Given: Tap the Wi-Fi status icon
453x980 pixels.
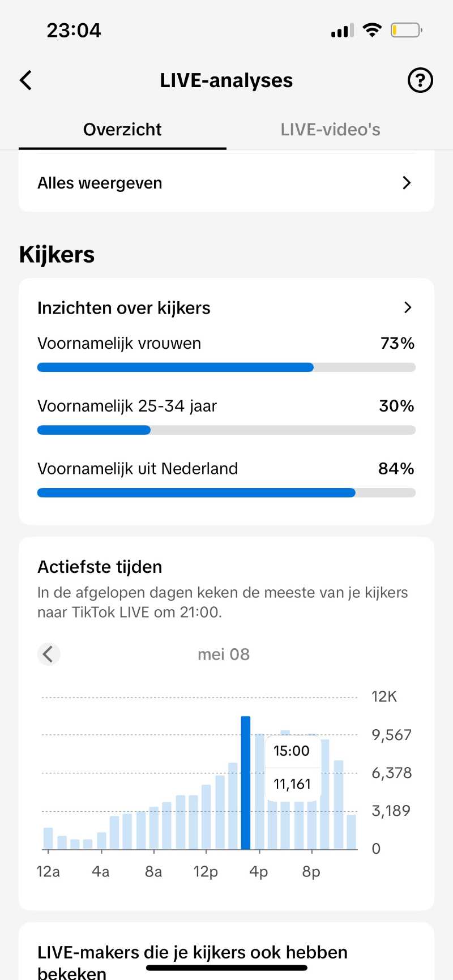Looking at the screenshot, I should tap(372, 30).
